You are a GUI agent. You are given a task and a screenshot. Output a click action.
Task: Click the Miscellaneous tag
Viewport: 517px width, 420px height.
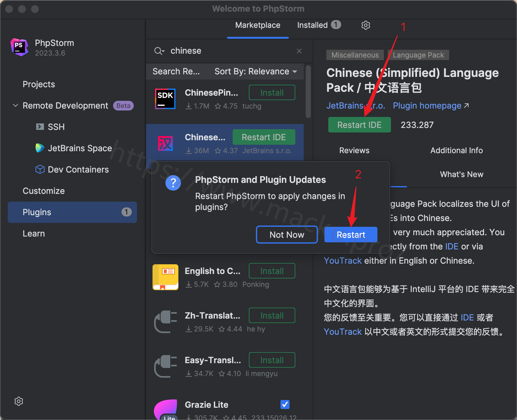355,55
